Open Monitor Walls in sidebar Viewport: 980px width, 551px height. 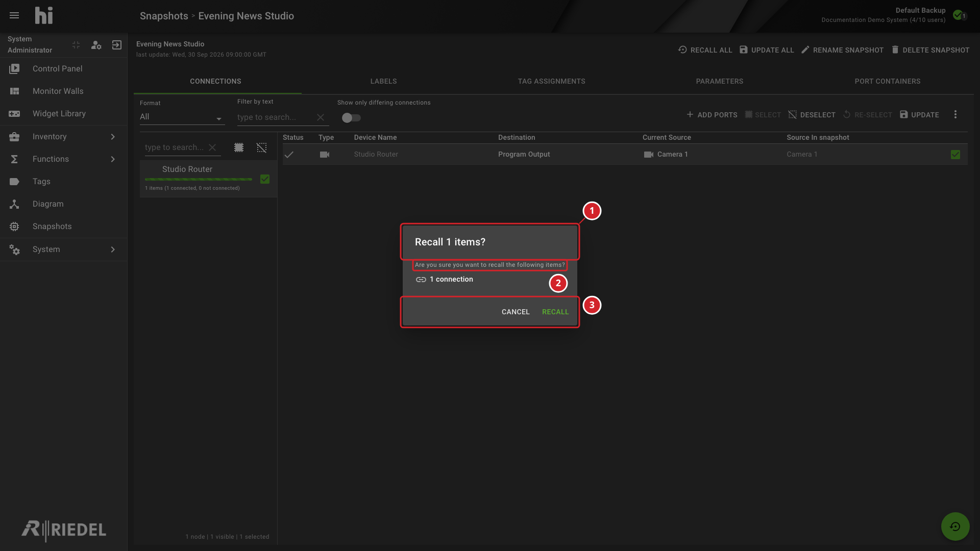point(64,91)
